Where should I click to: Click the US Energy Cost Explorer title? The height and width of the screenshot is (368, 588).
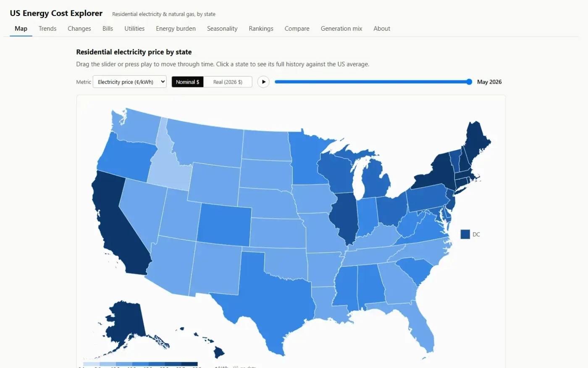point(56,13)
